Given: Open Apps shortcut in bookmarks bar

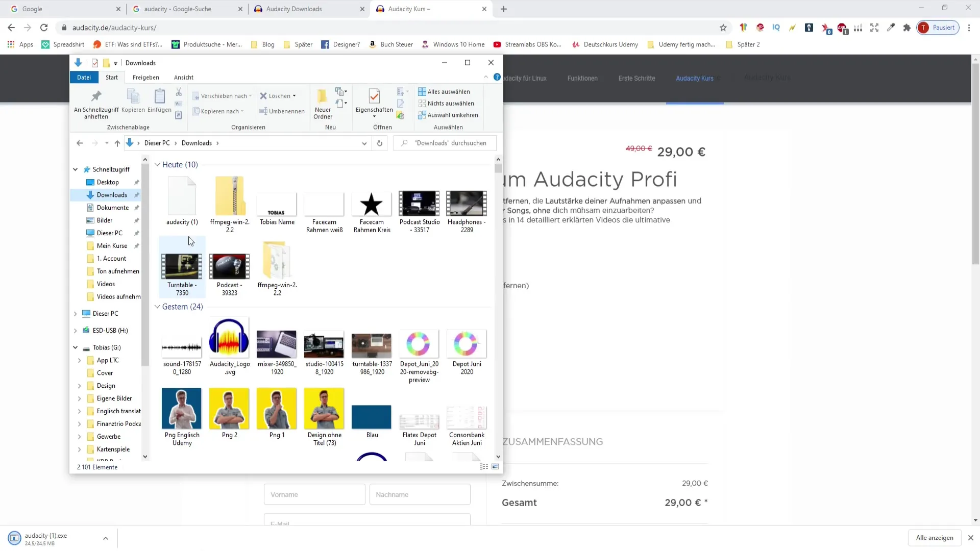Looking at the screenshot, I should pyautogui.click(x=20, y=44).
